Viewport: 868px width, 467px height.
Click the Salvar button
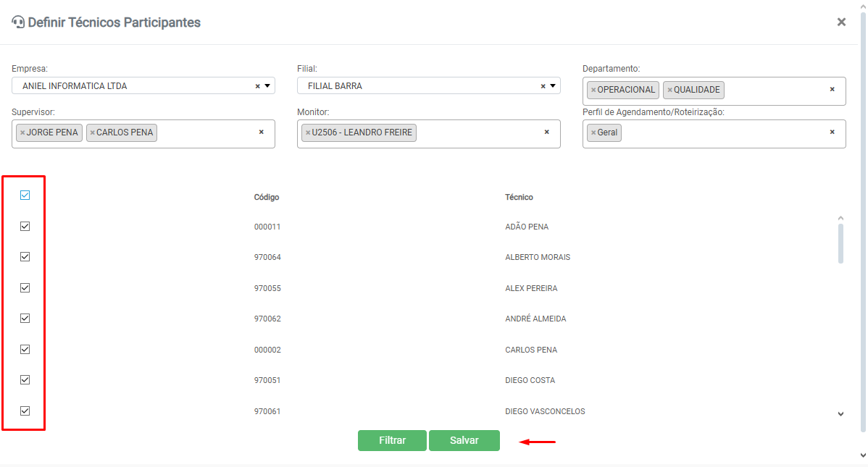point(464,440)
